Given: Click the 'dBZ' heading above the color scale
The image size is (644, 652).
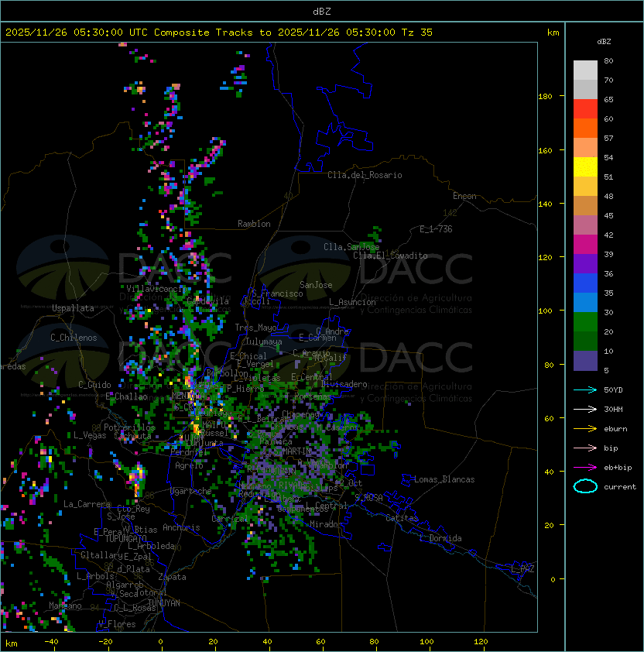Looking at the screenshot, I should coord(604,42).
